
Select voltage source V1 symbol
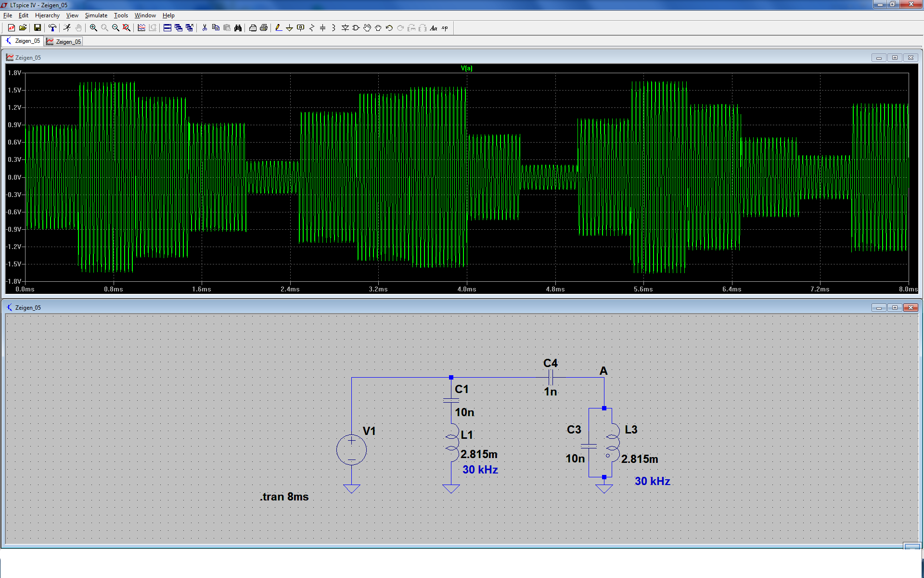click(x=352, y=450)
